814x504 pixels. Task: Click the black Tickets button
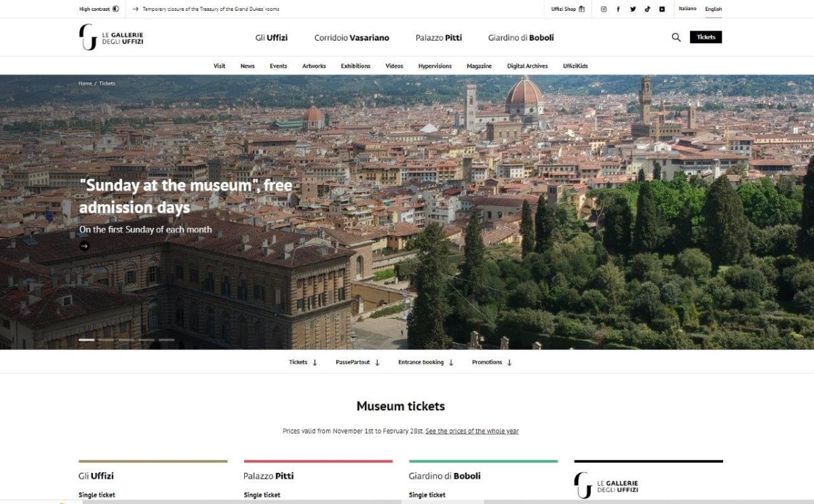(x=705, y=37)
